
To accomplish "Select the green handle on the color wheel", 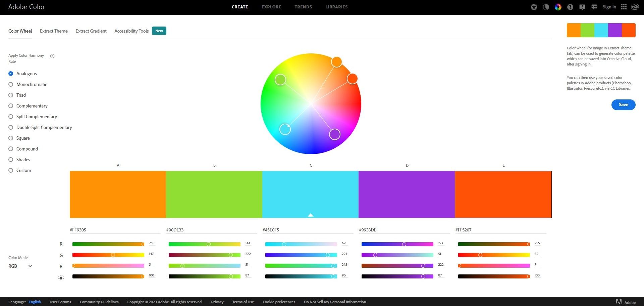I will pyautogui.click(x=280, y=80).
